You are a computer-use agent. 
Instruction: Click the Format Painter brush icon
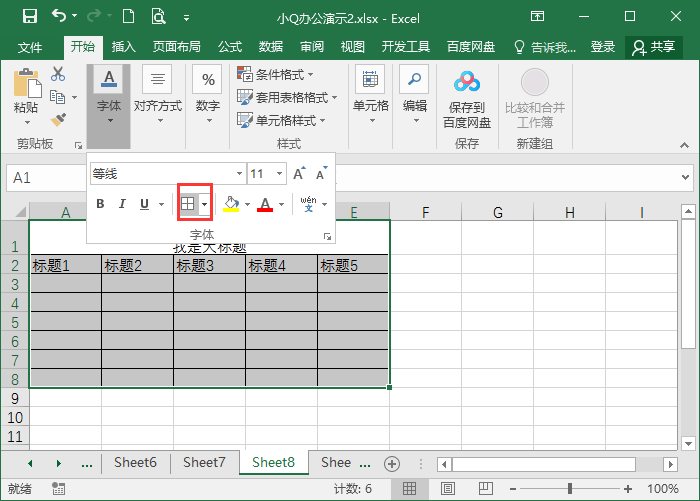58,120
